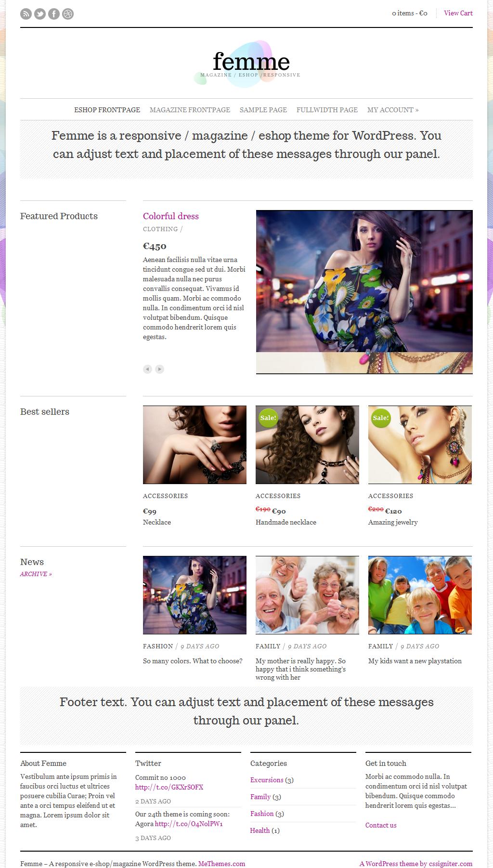This screenshot has width=493, height=868.
Task: Open the Amazing jewelry product thumbnail
Action: (420, 445)
